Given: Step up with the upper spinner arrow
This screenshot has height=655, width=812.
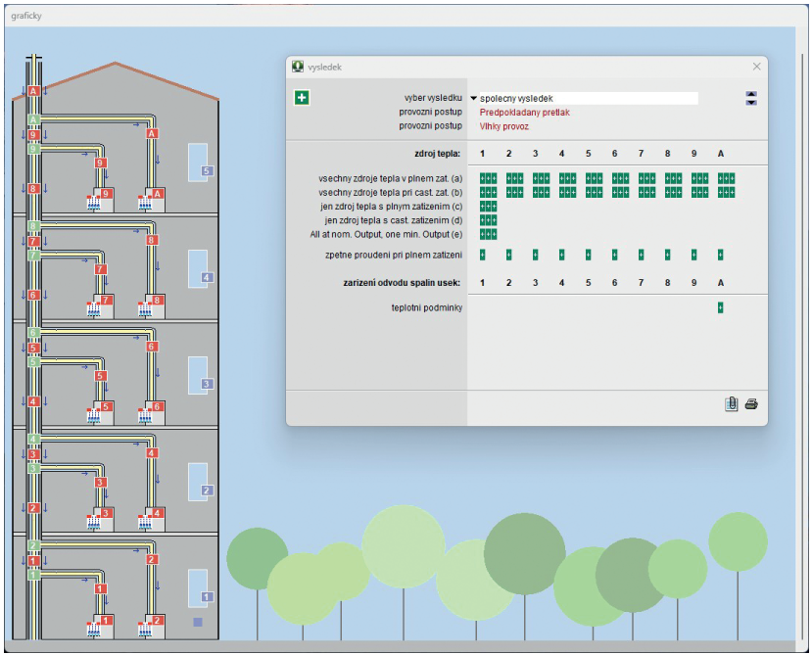Looking at the screenshot, I should pyautogui.click(x=751, y=94).
